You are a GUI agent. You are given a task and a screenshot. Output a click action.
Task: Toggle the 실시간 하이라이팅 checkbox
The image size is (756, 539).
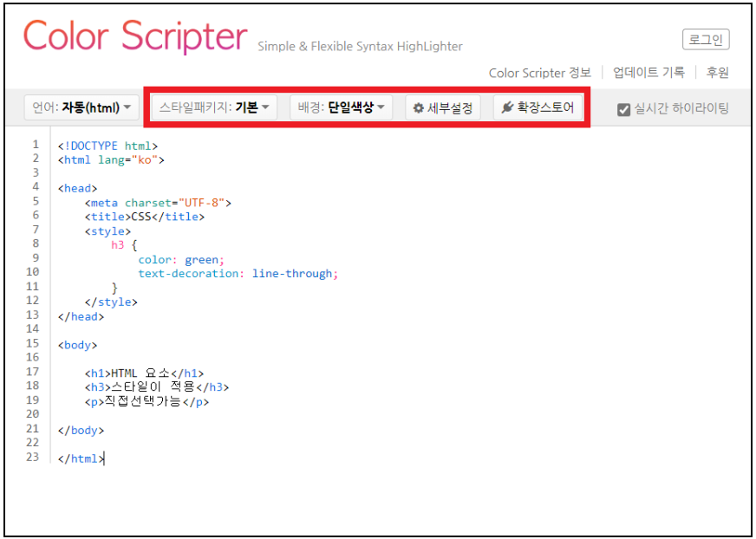pos(623,109)
